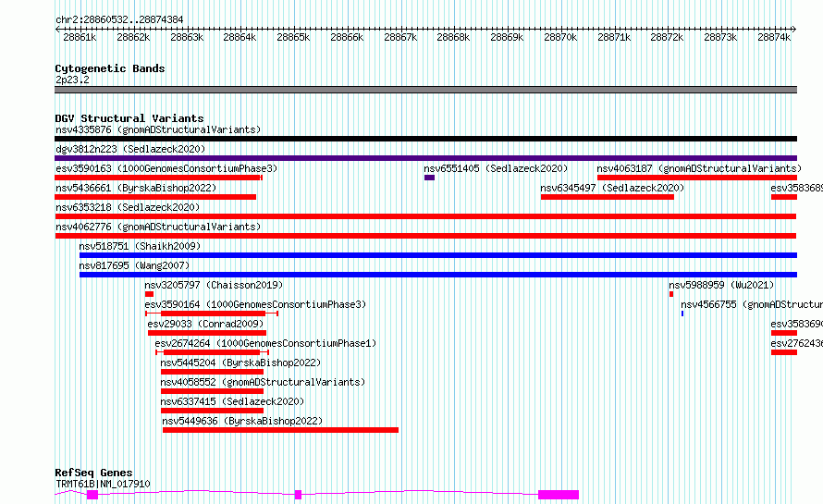Click the 28861k ruler position
The width and height of the screenshot is (823, 504).
pyautogui.click(x=80, y=37)
